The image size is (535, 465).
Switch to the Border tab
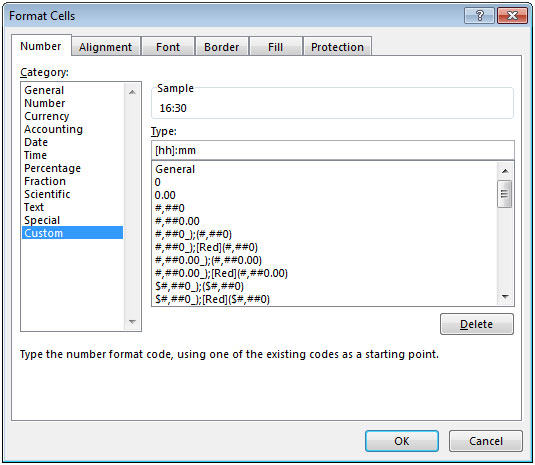[x=221, y=47]
